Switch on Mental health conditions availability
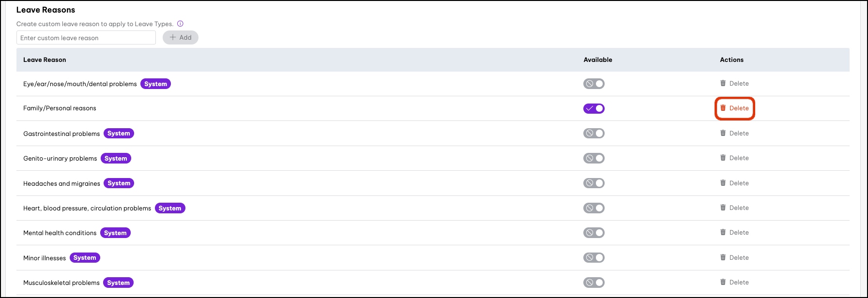The width and height of the screenshot is (868, 298). (594, 233)
